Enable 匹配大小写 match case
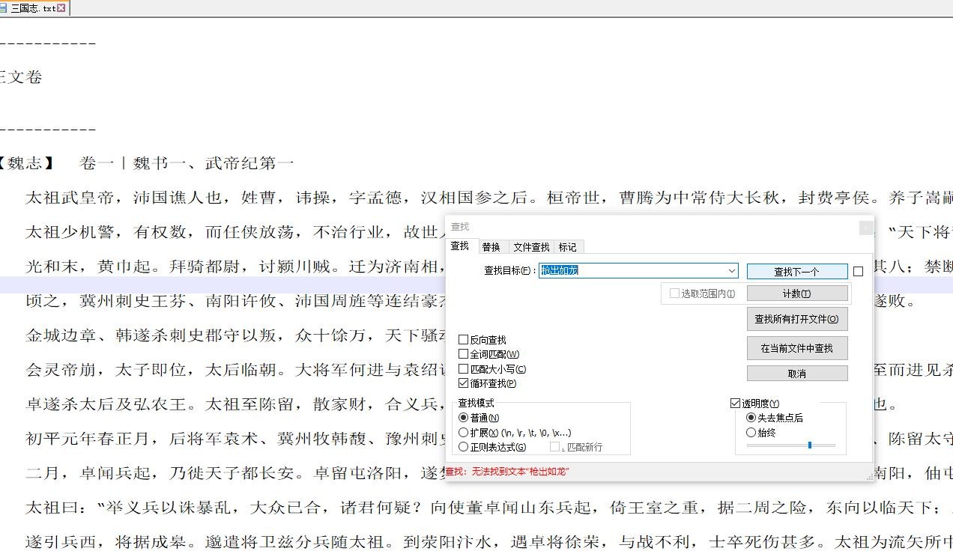Screen dimensions: 953x560 [x=464, y=369]
